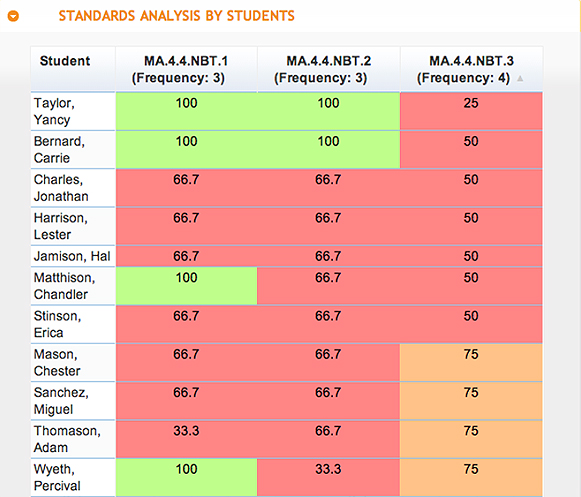581x497 pixels.
Task: Click Thomason Adam's 33.3 score cell
Action: [186, 439]
